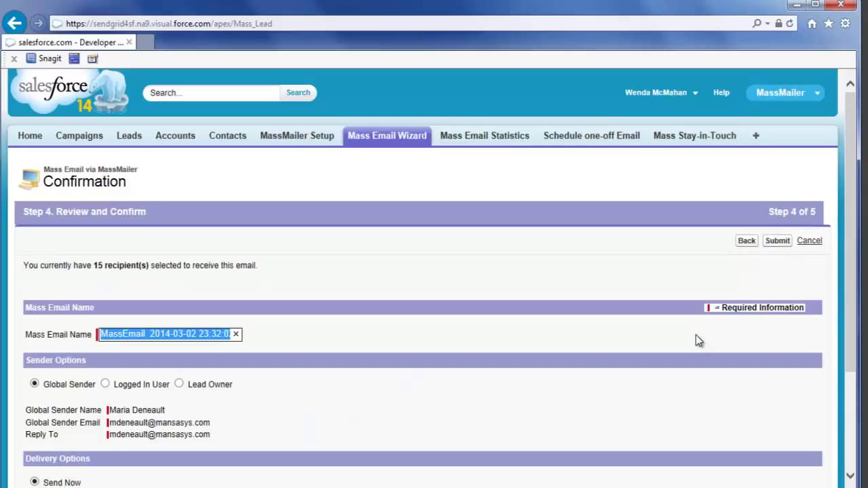Click the Back button
Image resolution: width=868 pixels, height=488 pixels.
pos(747,241)
